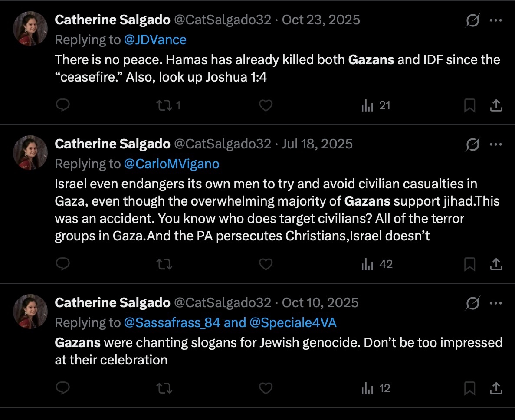Open the @JDVance profile link

pyautogui.click(x=155, y=40)
